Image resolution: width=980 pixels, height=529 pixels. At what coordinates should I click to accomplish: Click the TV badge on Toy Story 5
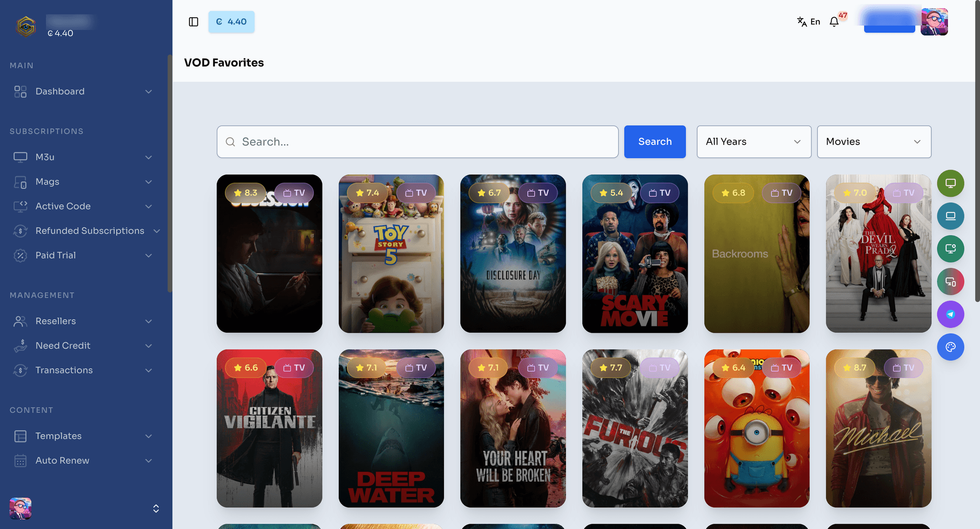tap(416, 193)
